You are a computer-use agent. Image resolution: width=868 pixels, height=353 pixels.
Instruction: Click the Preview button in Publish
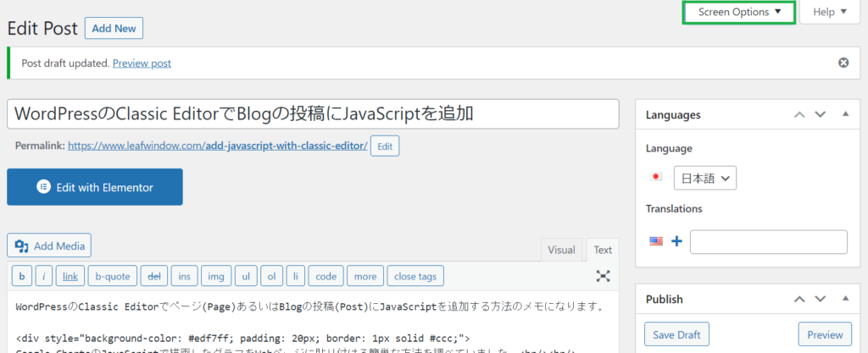pos(825,334)
